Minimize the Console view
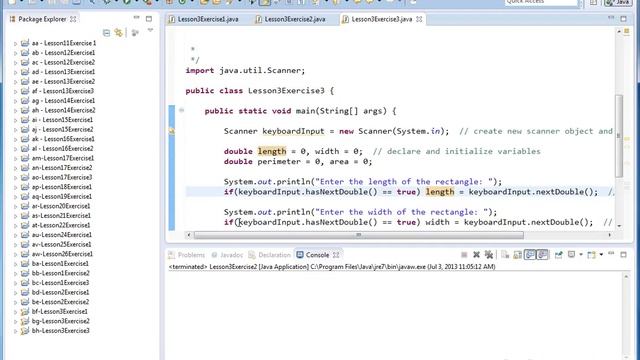 [611, 253]
